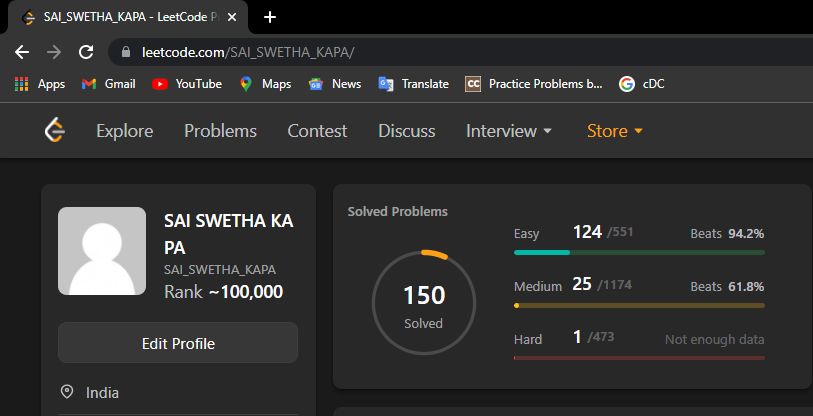The height and width of the screenshot is (416, 813).
Task: Open the Gmail bookmark
Action: pyautogui.click(x=108, y=84)
